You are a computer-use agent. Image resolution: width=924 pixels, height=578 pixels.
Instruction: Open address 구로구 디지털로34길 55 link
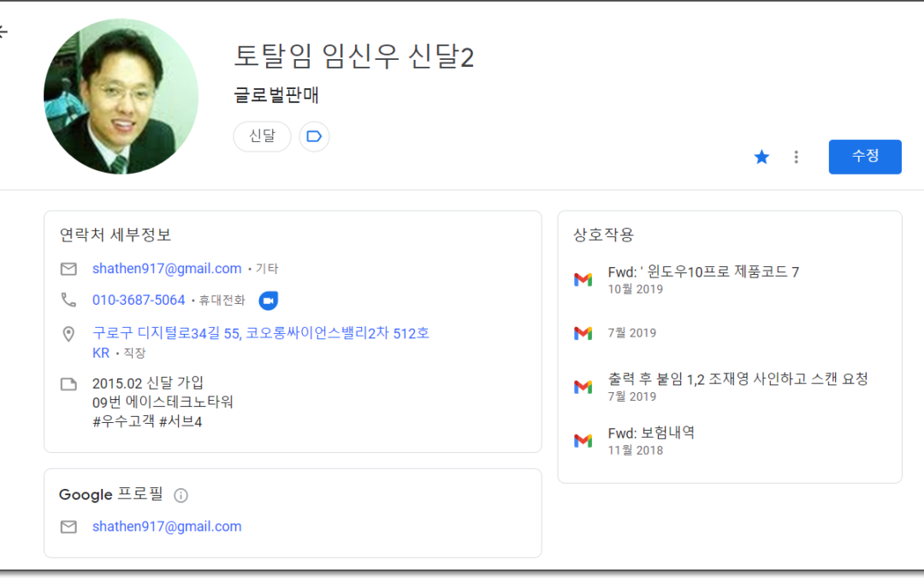tap(260, 333)
